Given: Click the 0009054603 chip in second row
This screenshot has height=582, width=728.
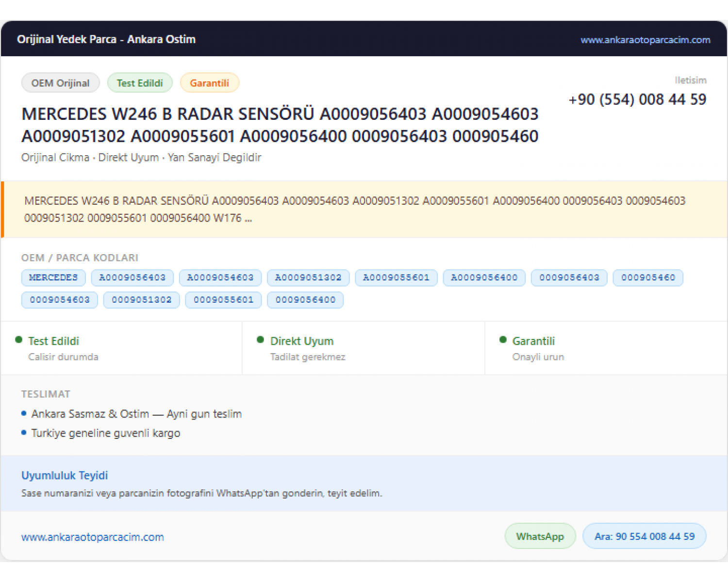Looking at the screenshot, I should pos(60,300).
